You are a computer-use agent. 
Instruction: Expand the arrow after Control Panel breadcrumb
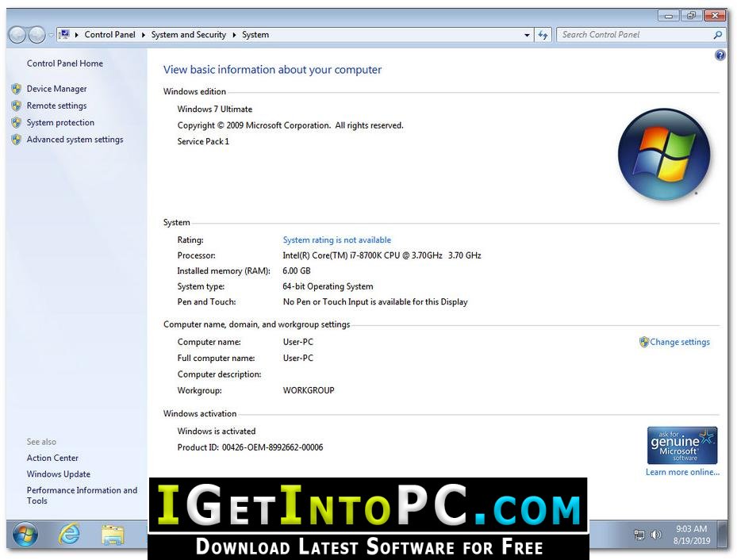[x=144, y=35]
